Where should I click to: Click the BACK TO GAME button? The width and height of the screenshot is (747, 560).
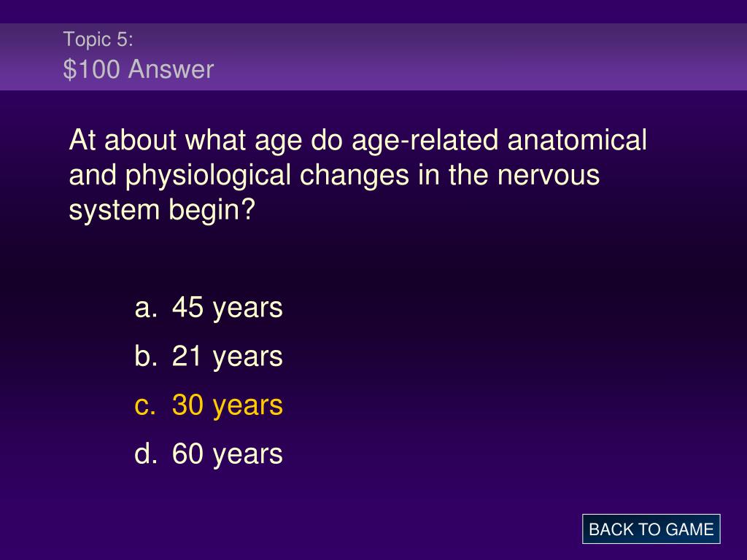[651, 529]
